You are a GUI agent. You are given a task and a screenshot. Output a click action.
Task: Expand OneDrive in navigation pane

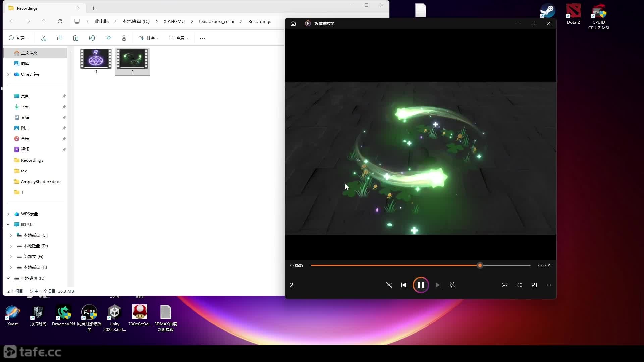click(x=8, y=74)
